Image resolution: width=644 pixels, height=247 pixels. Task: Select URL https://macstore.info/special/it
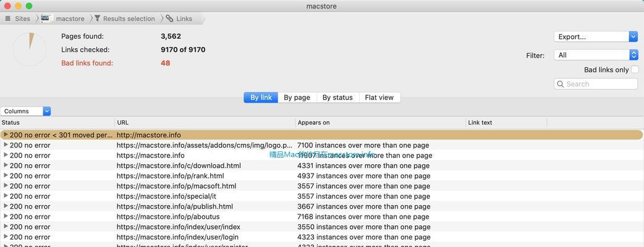[x=167, y=196]
